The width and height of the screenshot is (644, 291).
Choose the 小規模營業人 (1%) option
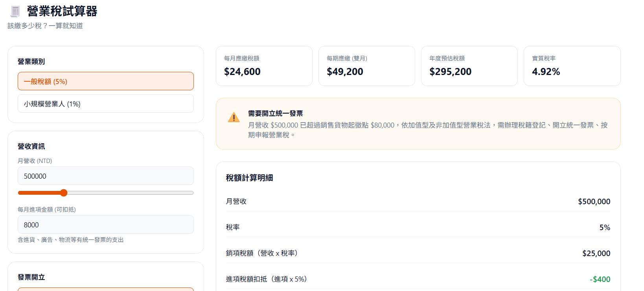106,104
